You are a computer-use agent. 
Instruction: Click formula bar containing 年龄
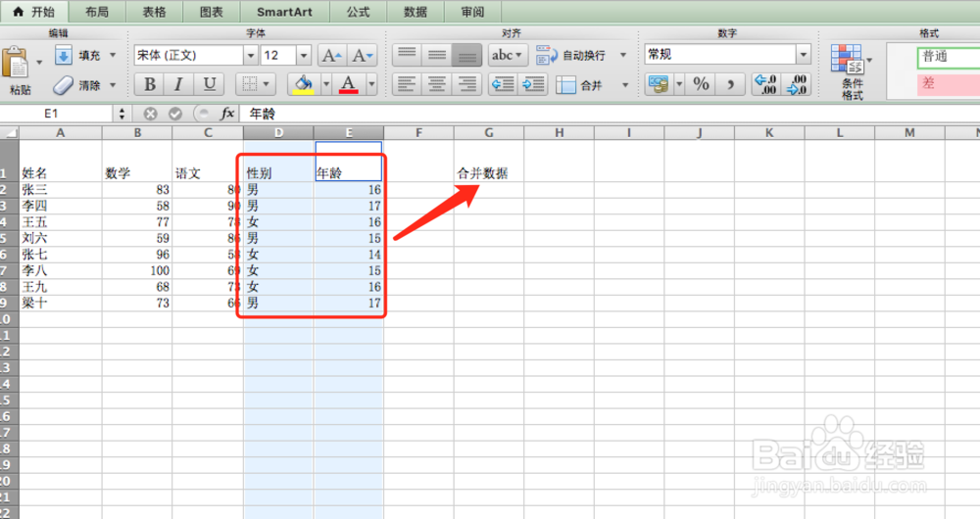pos(610,113)
